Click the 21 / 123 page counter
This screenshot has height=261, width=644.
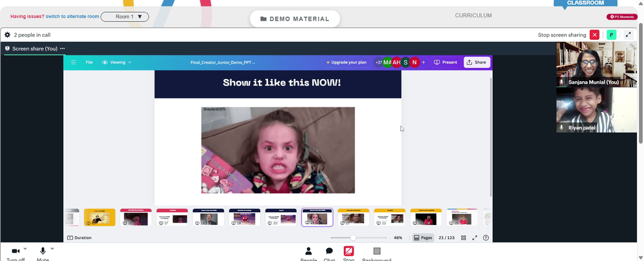coord(446,238)
